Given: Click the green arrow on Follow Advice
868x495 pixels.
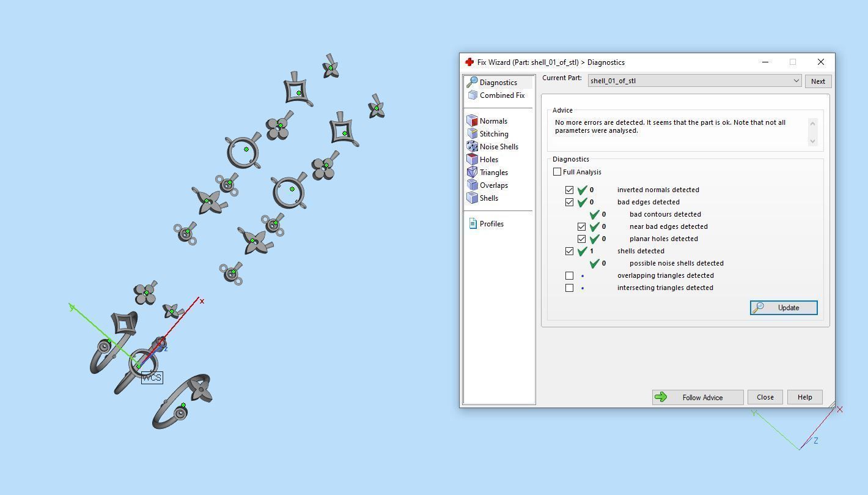Looking at the screenshot, I should (x=661, y=398).
